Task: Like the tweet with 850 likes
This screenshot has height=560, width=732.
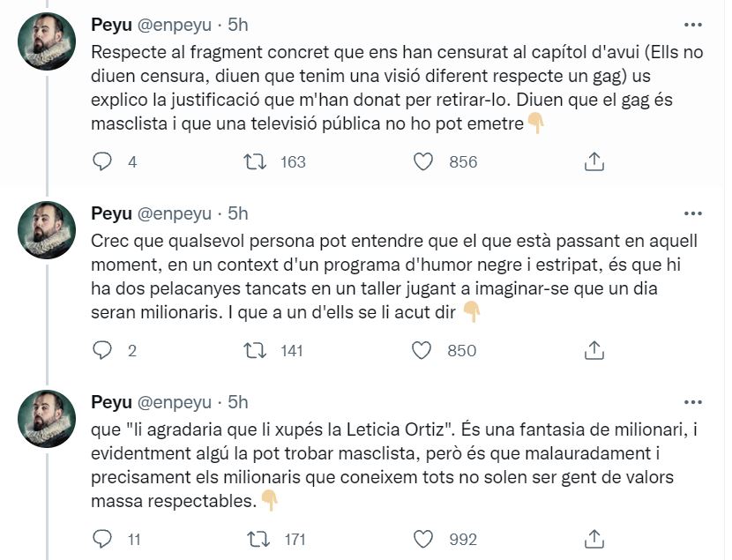Action: pos(424,350)
